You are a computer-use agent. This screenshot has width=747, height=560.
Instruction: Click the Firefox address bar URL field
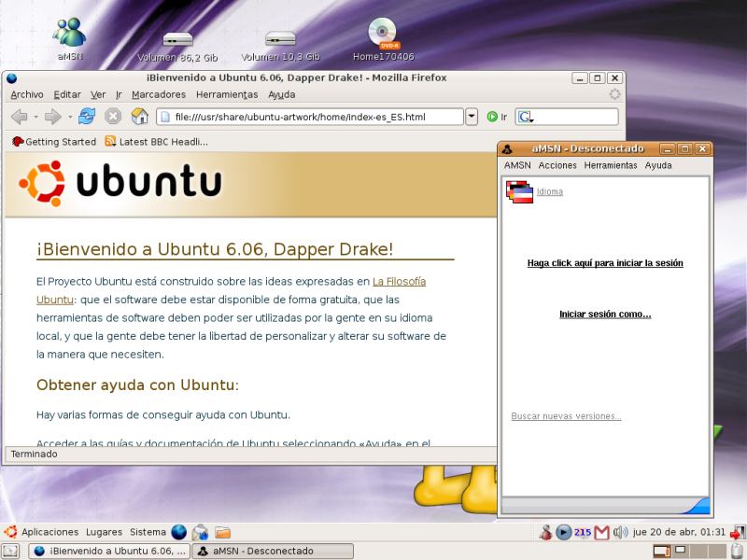click(310, 117)
